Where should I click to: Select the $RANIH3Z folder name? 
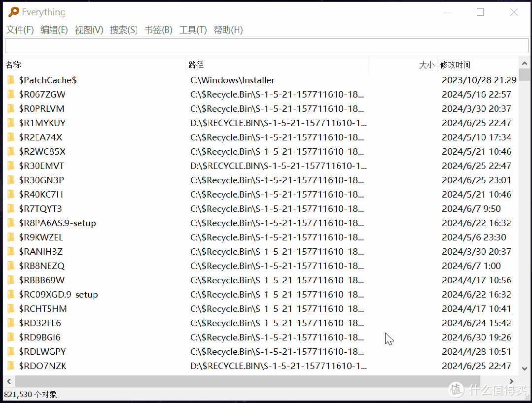click(41, 251)
